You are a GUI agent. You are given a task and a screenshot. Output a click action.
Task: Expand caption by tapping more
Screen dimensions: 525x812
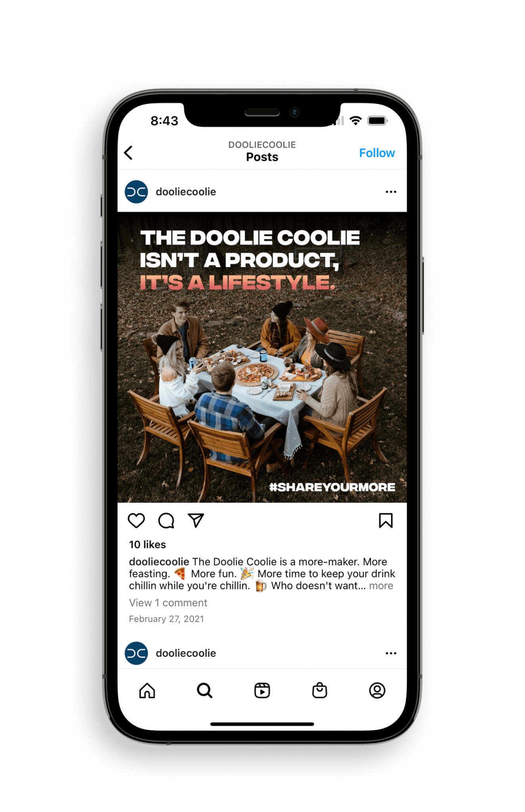tap(381, 586)
